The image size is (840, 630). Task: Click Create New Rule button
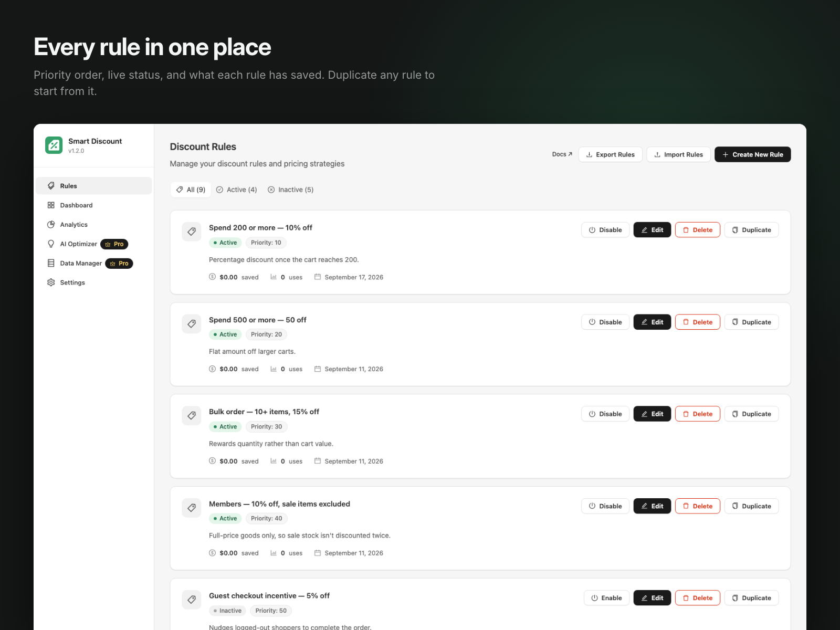(x=753, y=154)
